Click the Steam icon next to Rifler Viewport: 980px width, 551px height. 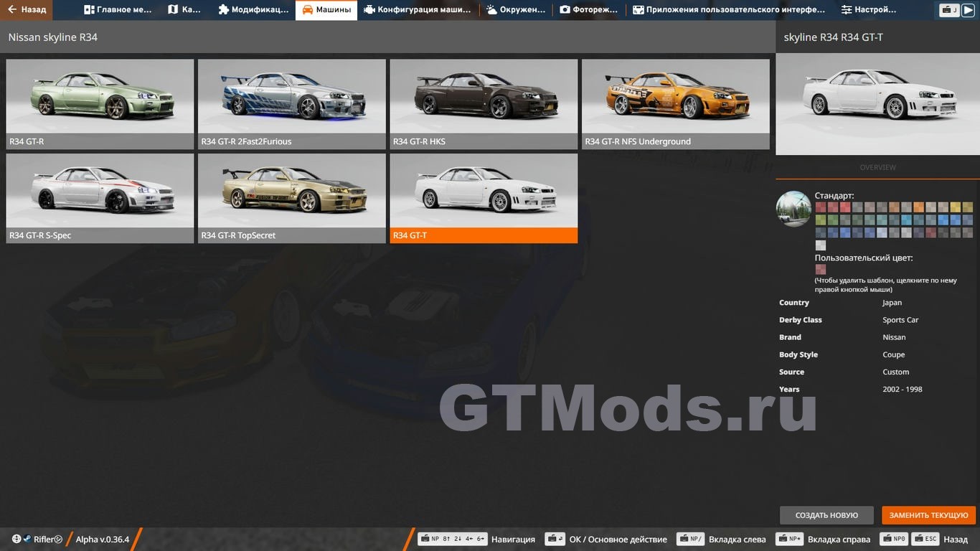(27, 539)
